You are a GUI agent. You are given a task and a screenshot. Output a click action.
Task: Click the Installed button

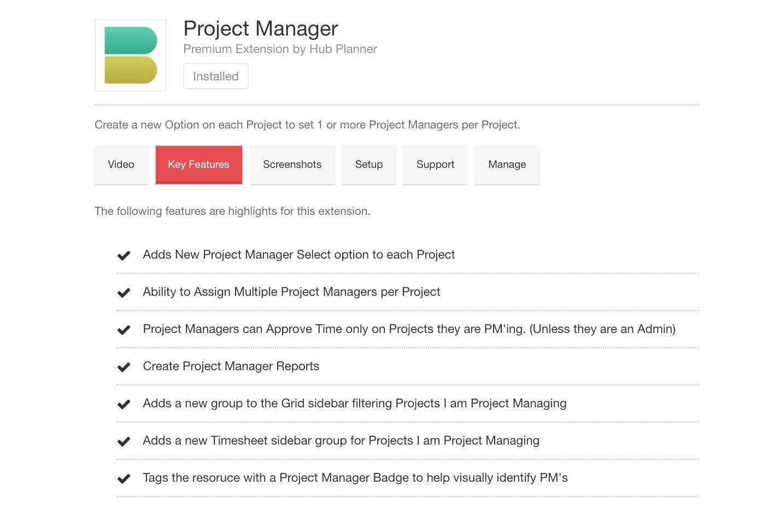[215, 76]
